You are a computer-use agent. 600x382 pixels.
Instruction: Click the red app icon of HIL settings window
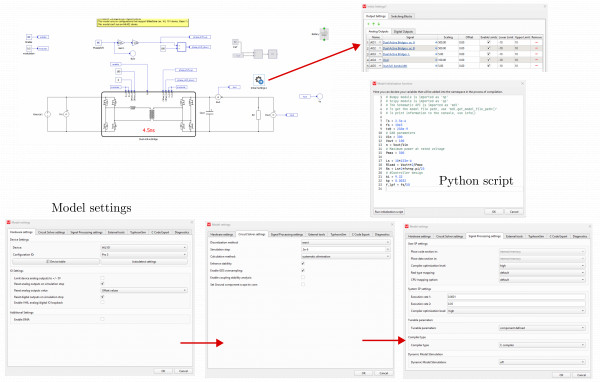coord(365,7)
